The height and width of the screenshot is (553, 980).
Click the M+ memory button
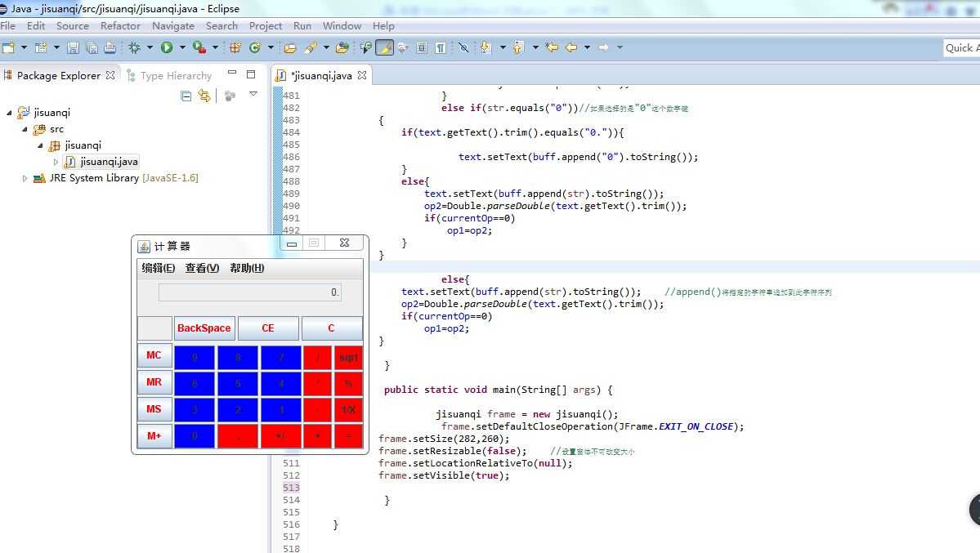point(154,436)
